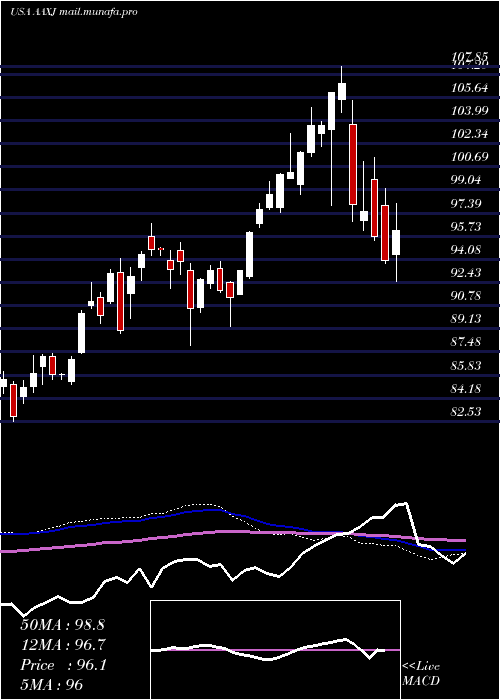Select the 82.53 price axis label
500x700 pixels.
point(466,412)
